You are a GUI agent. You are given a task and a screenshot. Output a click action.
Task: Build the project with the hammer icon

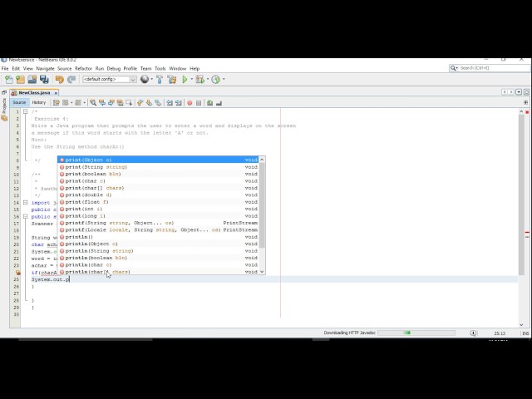[x=160, y=80]
